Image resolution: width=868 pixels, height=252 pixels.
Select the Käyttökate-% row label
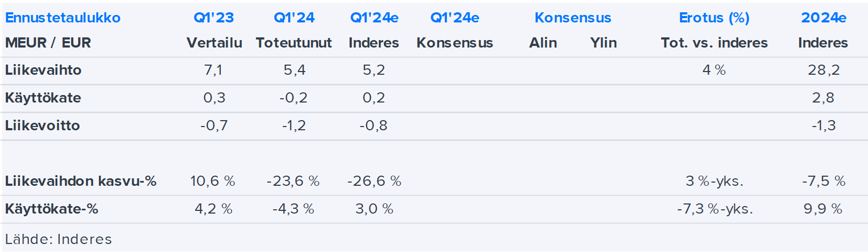click(52, 209)
